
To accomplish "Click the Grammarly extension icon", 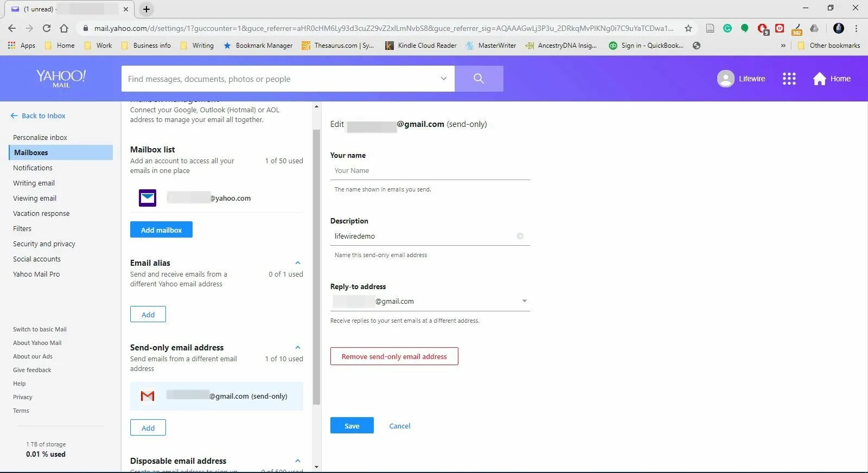I will click(727, 28).
